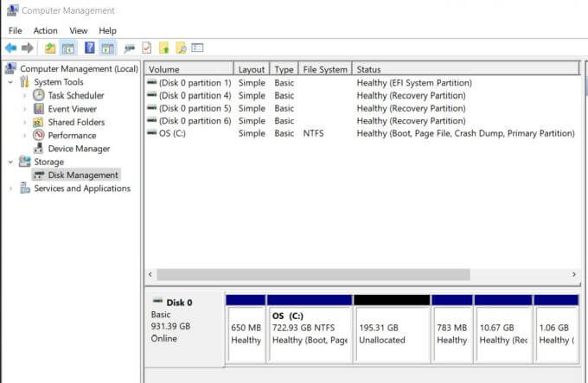Click the Disk 0 drive icon in graphical view
588x383 pixels.
tap(158, 301)
